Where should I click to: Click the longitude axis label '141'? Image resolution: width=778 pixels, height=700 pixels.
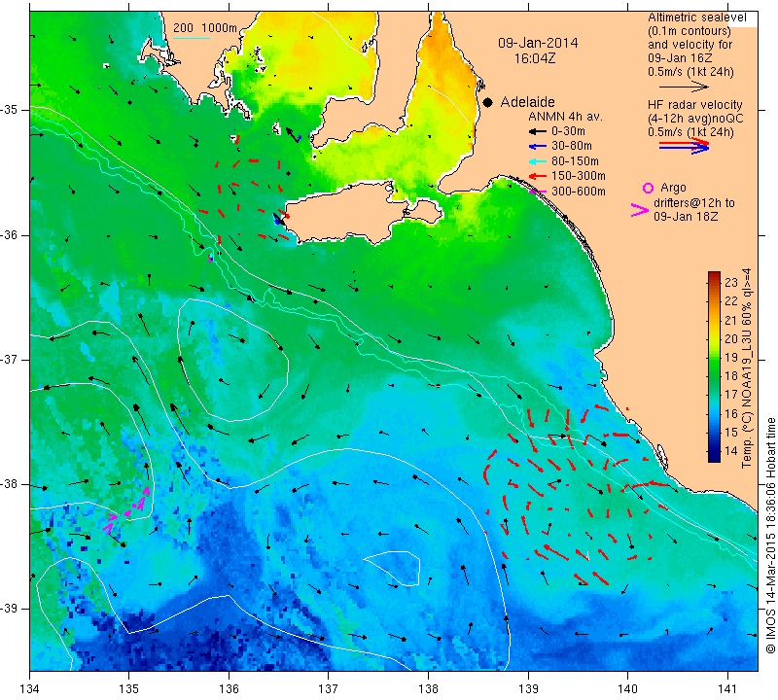click(727, 689)
